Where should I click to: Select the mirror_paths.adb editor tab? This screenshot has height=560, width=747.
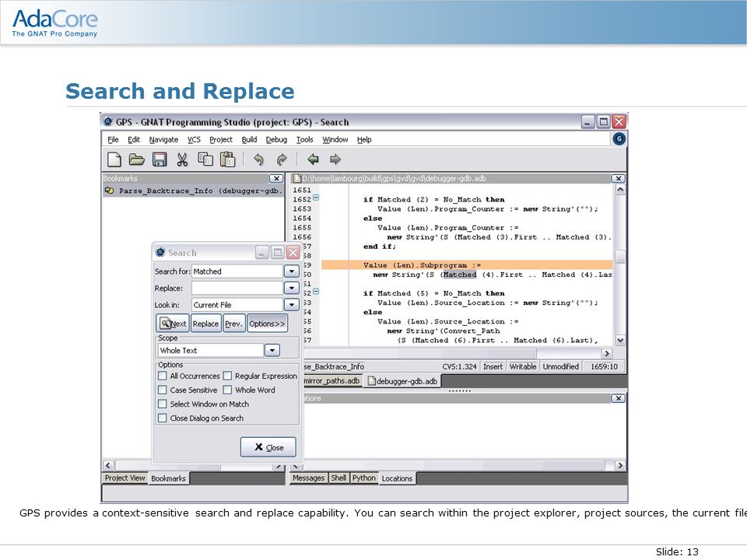pyautogui.click(x=332, y=381)
